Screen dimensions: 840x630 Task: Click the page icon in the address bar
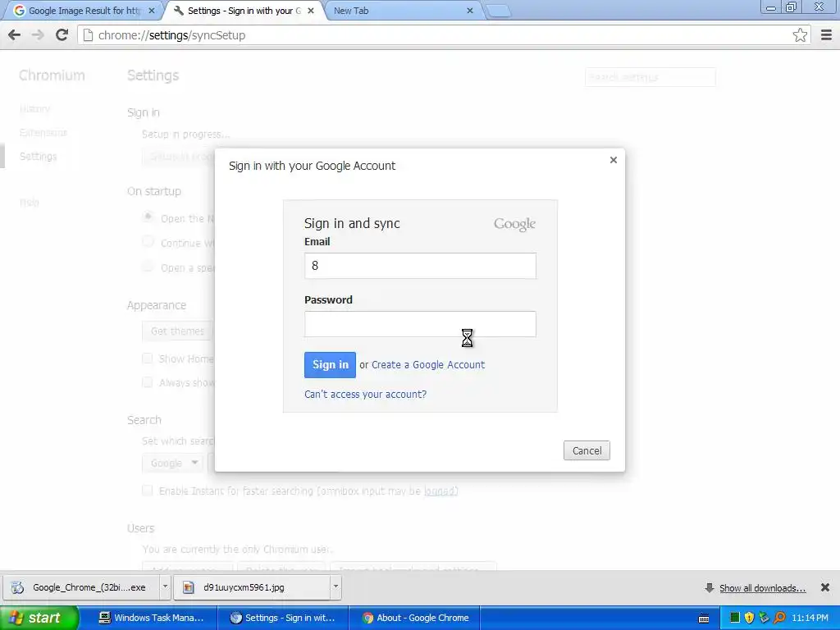click(89, 35)
